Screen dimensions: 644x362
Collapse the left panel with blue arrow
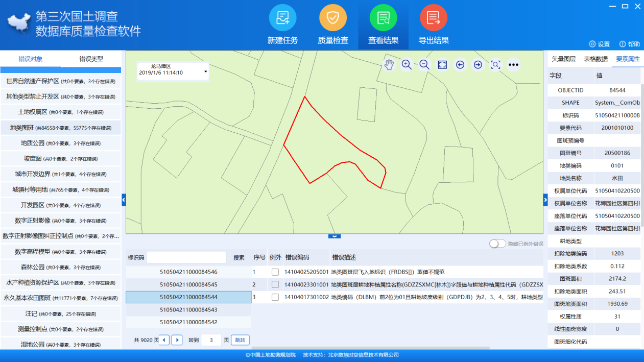click(124, 200)
